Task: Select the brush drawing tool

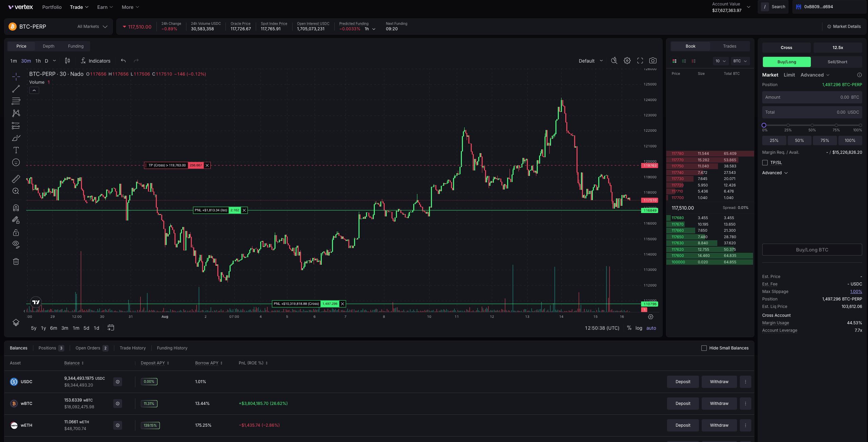Action: tap(16, 138)
